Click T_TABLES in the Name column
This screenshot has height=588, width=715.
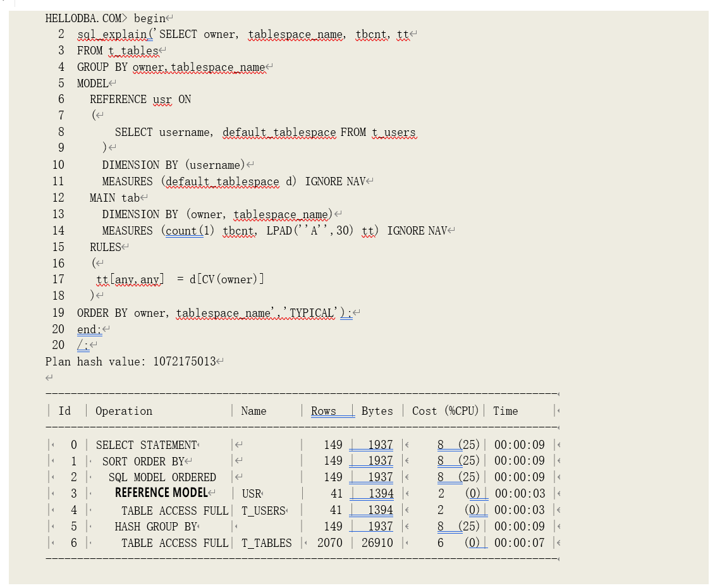pyautogui.click(x=267, y=543)
